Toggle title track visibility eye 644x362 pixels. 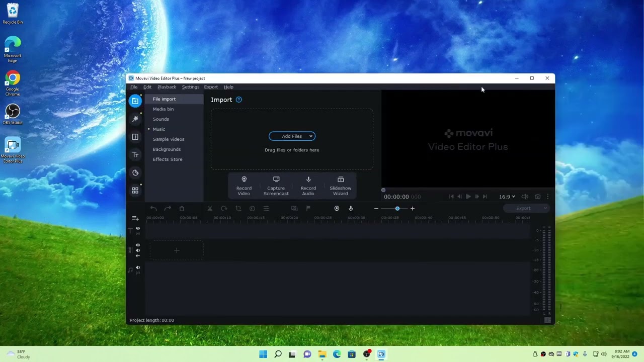[137, 228]
